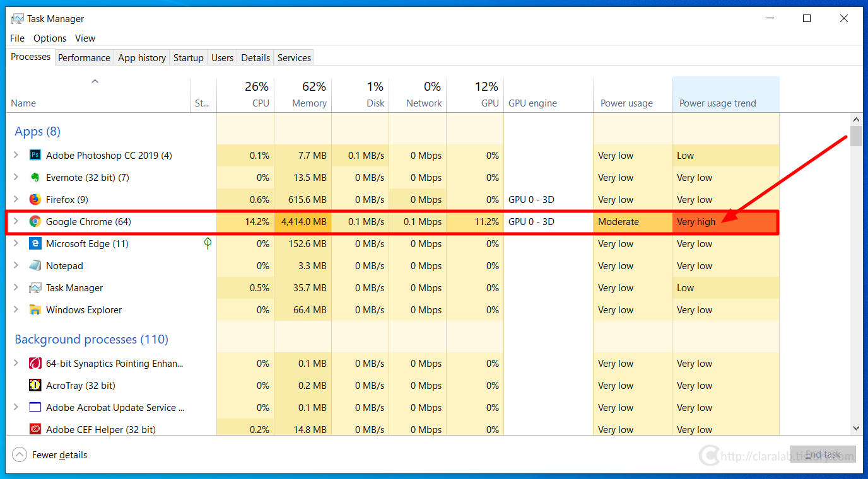Click the Firefox process icon
This screenshot has height=479, width=868.
tap(35, 199)
